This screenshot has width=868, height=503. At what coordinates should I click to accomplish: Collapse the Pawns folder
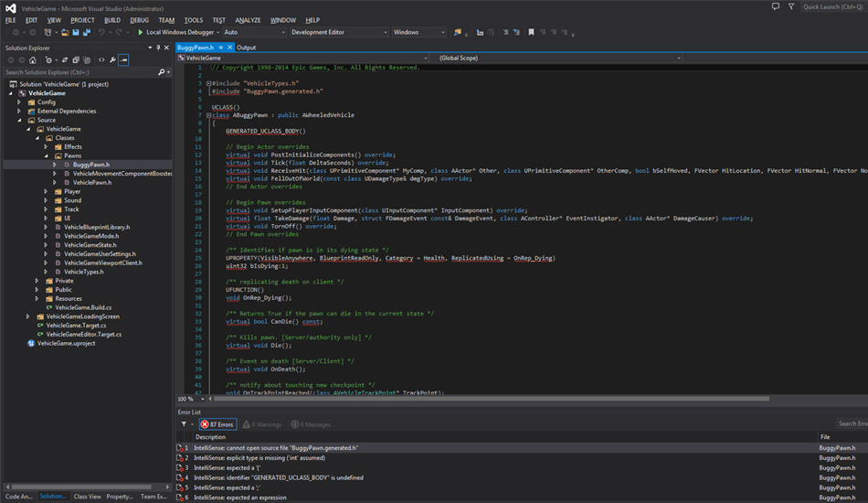46,155
